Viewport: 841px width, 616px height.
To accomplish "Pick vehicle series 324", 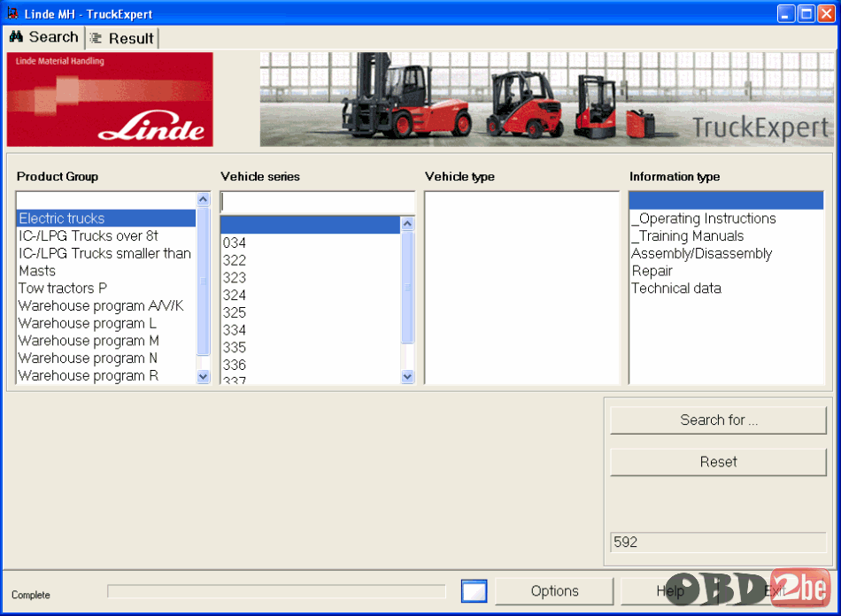I will [x=311, y=295].
